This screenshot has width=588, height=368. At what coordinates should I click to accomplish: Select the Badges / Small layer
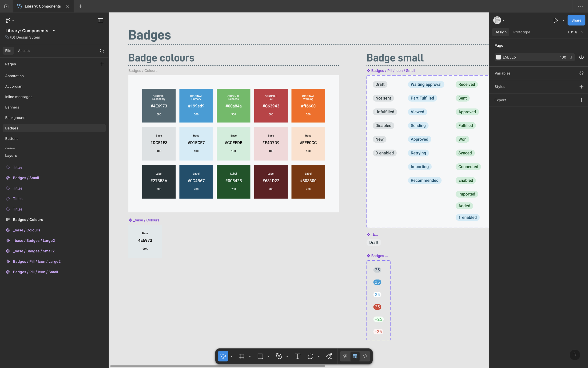[26, 178]
